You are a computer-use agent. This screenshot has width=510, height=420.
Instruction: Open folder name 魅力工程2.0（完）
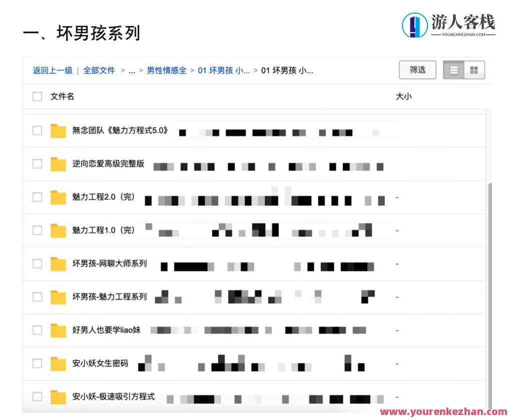pos(104,197)
